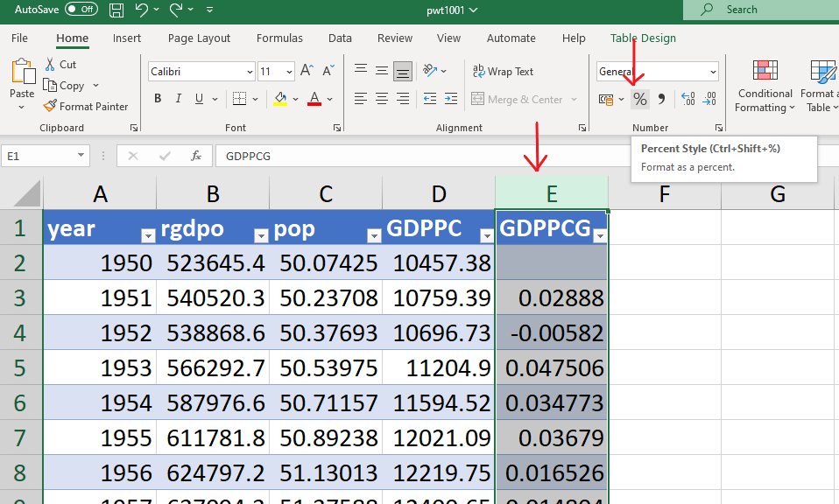This screenshot has height=504, width=839.
Task: Click the Comma Style button
Action: [661, 100]
